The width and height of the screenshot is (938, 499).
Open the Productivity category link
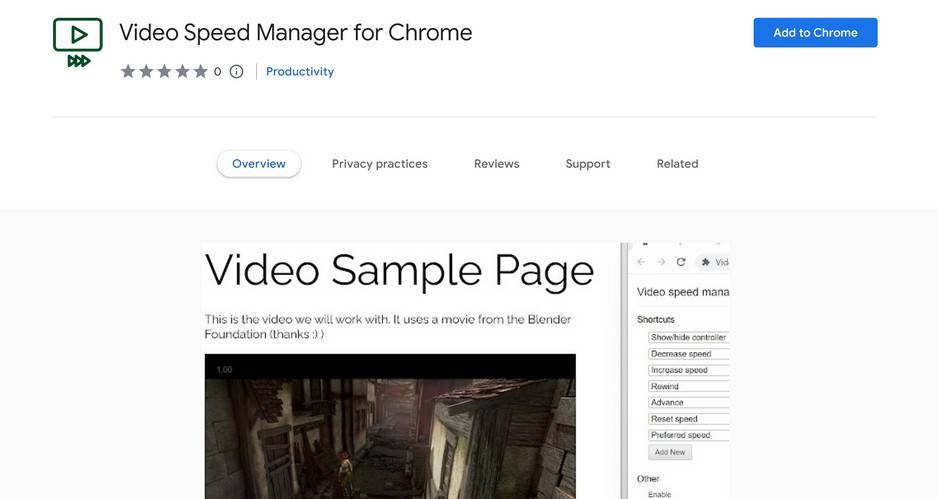click(x=300, y=72)
